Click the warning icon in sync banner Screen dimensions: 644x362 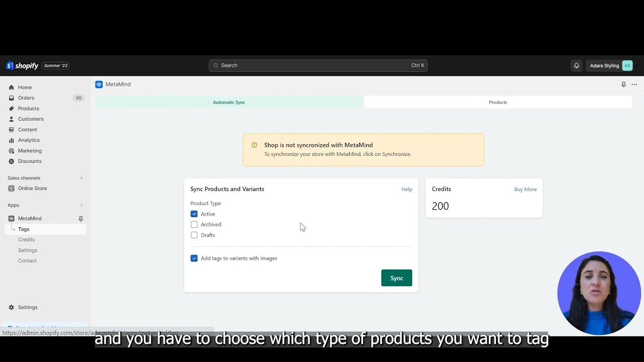(254, 145)
